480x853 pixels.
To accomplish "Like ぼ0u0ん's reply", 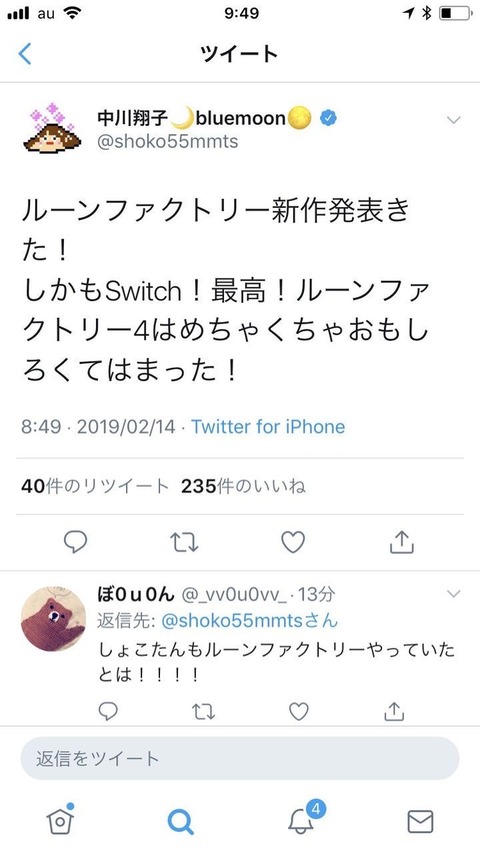I will (x=298, y=711).
